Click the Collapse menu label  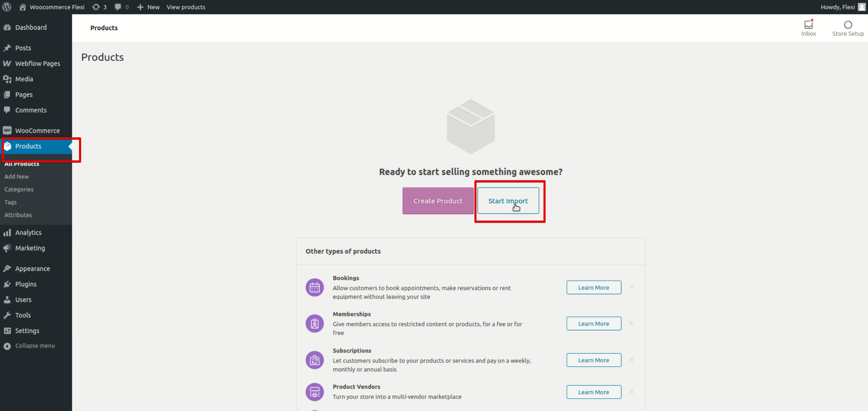(x=35, y=346)
